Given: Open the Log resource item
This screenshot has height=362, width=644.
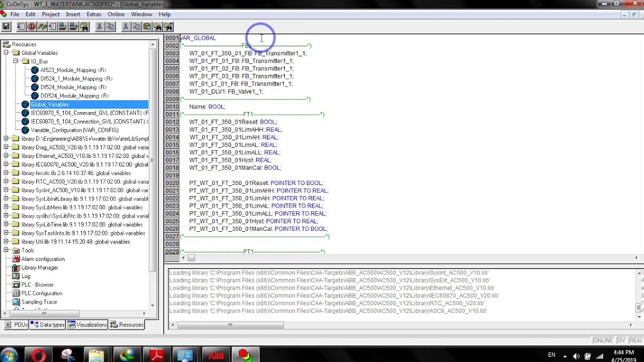Looking at the screenshot, I should point(26,276).
